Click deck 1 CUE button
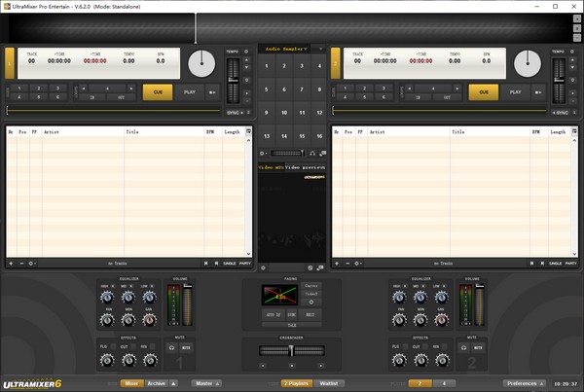This screenshot has width=584, height=392. (158, 92)
